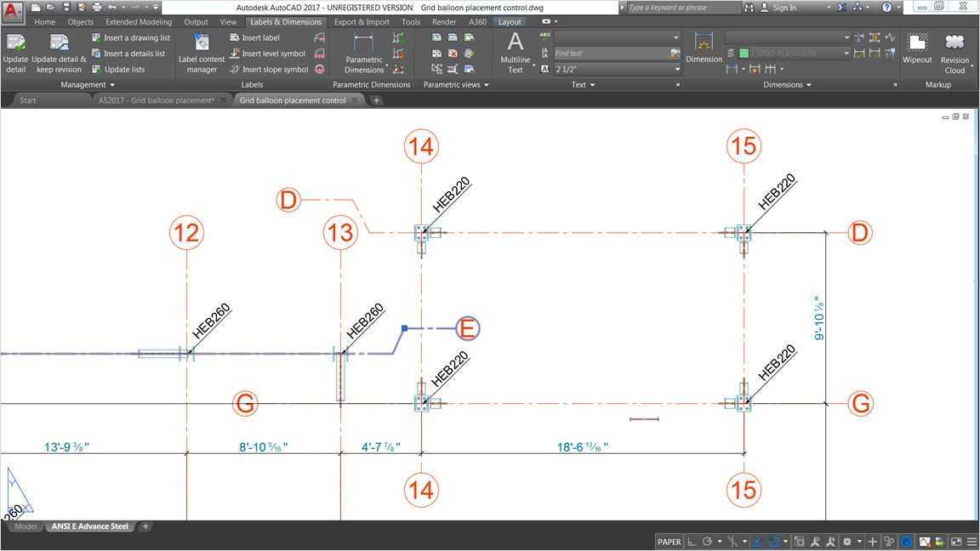The image size is (980, 551).
Task: Expand the Parametric views panel dropdown
Action: [x=456, y=85]
